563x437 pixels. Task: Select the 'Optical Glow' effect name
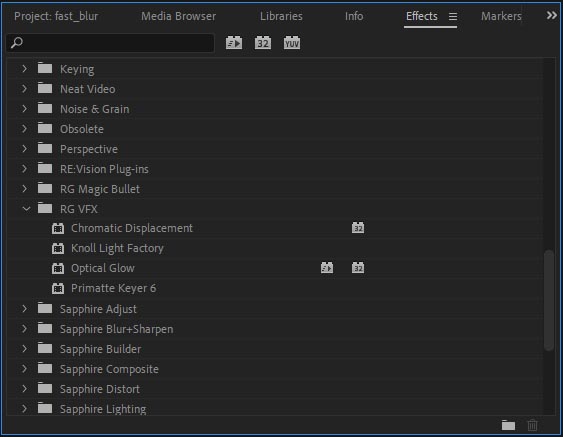103,268
